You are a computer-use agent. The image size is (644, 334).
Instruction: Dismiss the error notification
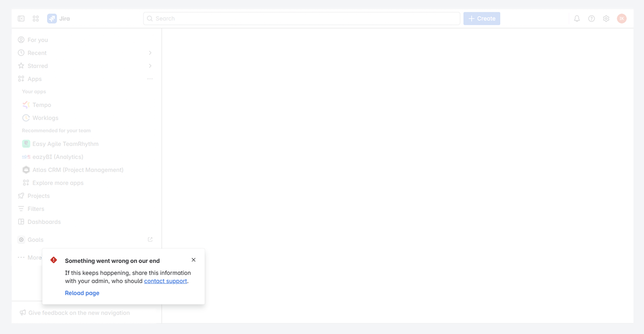click(193, 260)
